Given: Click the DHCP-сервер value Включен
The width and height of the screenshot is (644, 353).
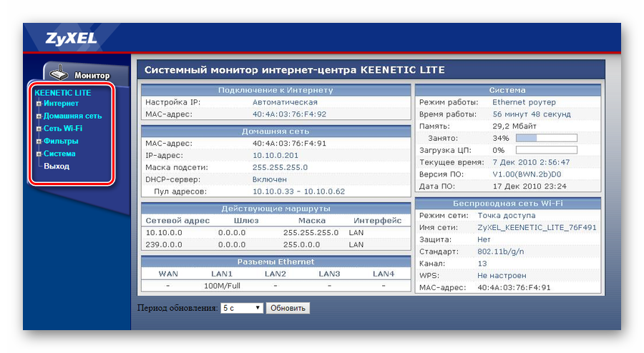Looking at the screenshot, I should [x=270, y=179].
